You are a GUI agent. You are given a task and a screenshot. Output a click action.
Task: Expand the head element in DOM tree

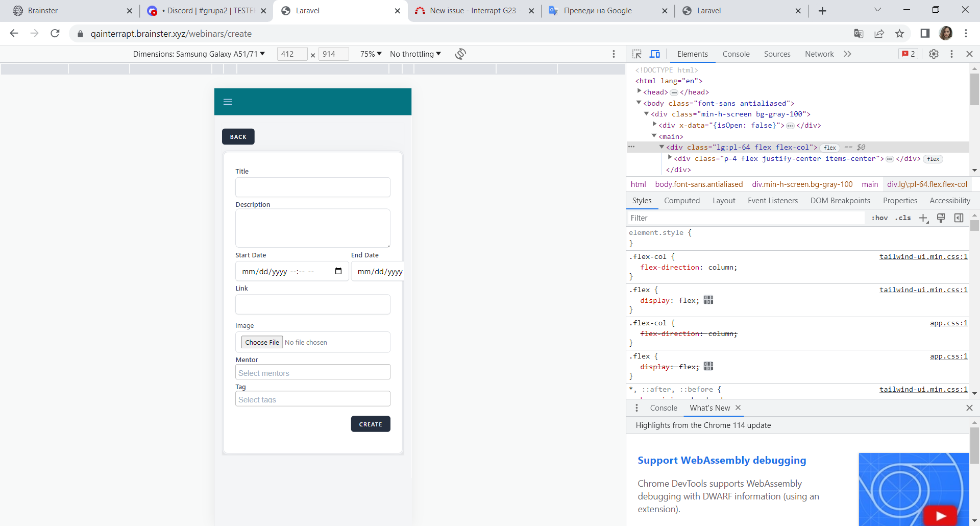[639, 92]
